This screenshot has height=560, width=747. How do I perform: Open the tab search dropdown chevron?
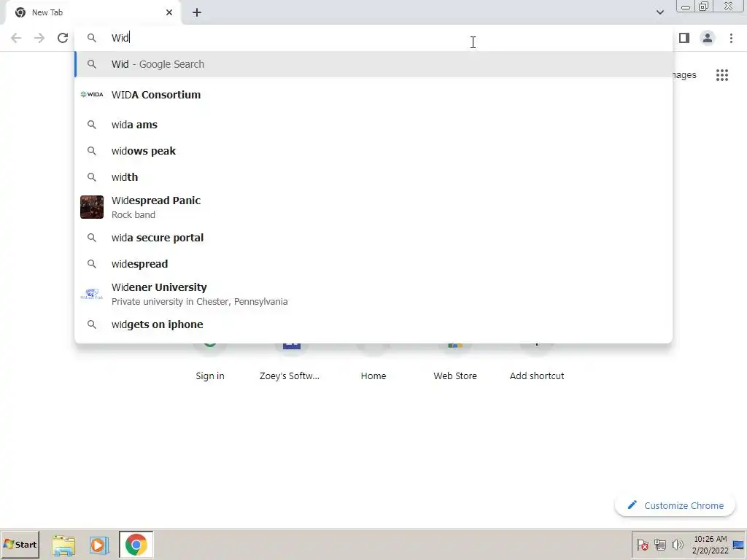(x=659, y=12)
